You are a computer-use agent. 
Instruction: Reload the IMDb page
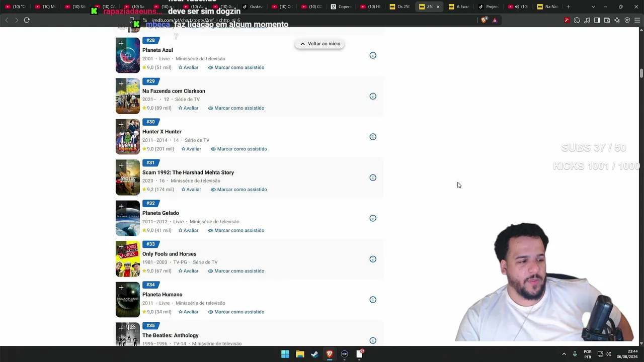click(27, 20)
